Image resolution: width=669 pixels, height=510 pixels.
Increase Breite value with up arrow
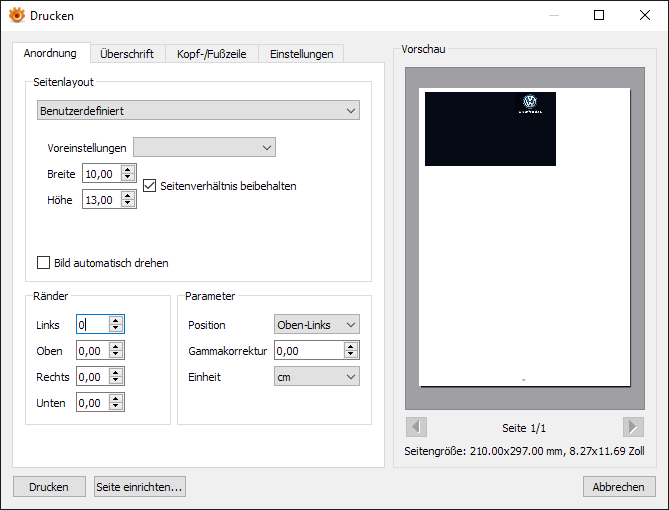128,169
